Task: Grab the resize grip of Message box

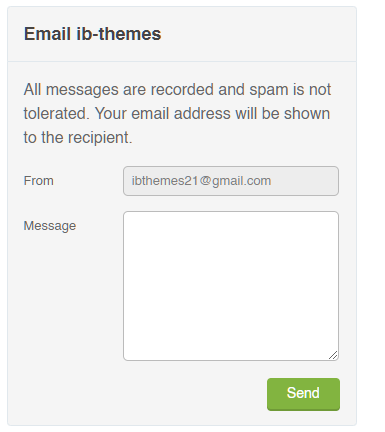Action: 333,355
